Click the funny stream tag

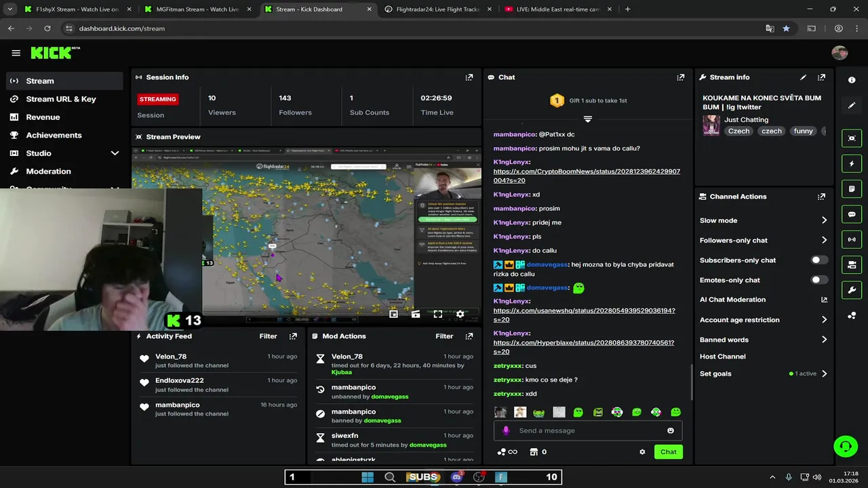point(803,131)
